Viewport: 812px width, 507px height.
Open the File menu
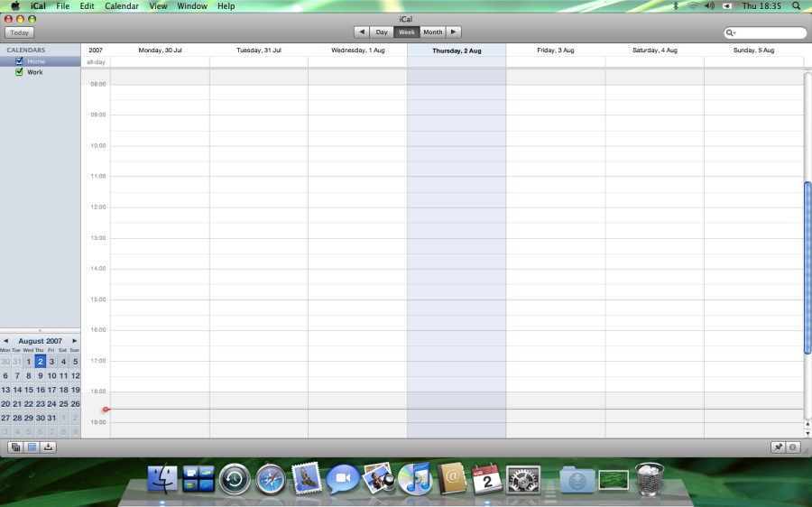62,5
